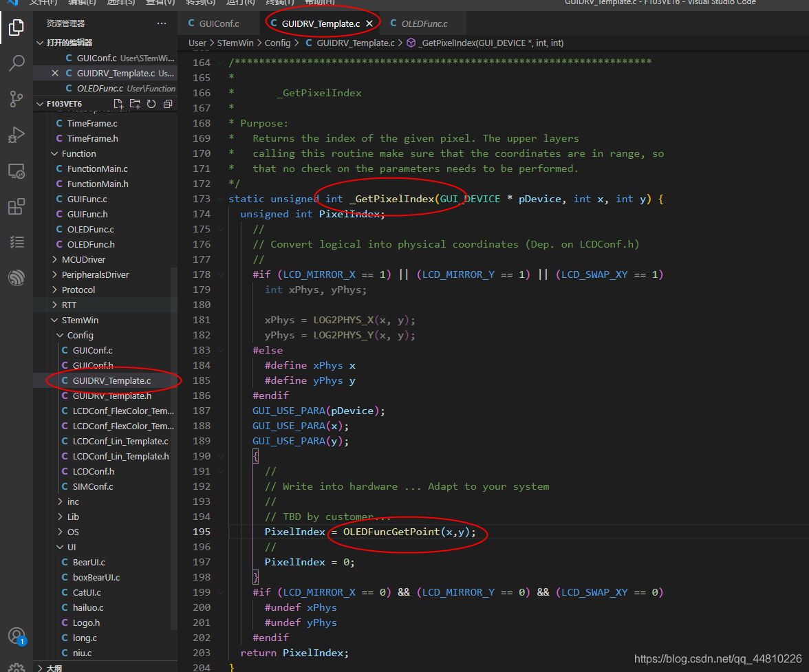Open TimeFrame.h in the file tree
Screen dimensions: 809x672
[92, 138]
